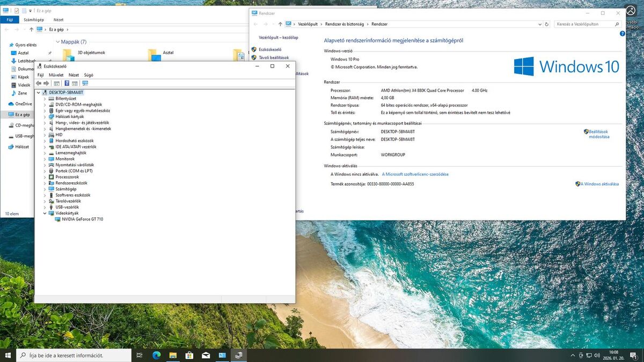Click Beállítások módosítása link
Viewport: 644px width, 362px height.
point(599,134)
